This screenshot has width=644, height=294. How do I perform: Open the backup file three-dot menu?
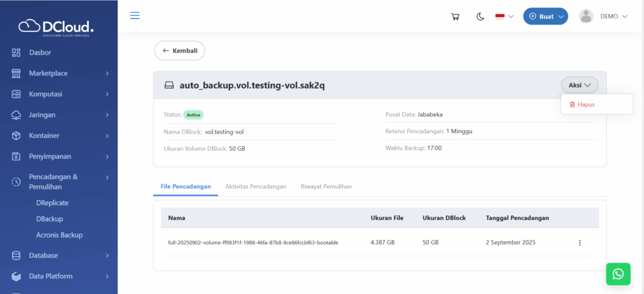click(x=579, y=242)
